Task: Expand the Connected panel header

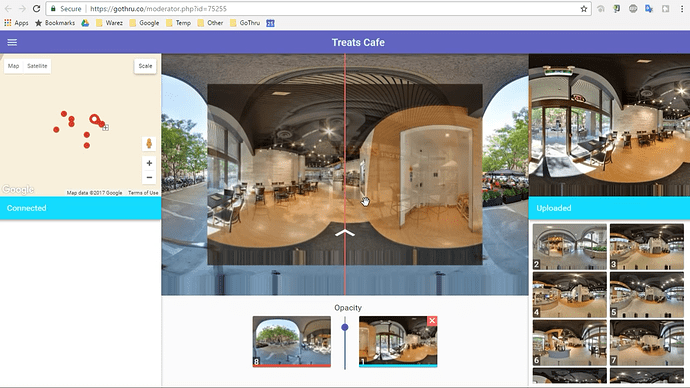Action: tap(81, 208)
